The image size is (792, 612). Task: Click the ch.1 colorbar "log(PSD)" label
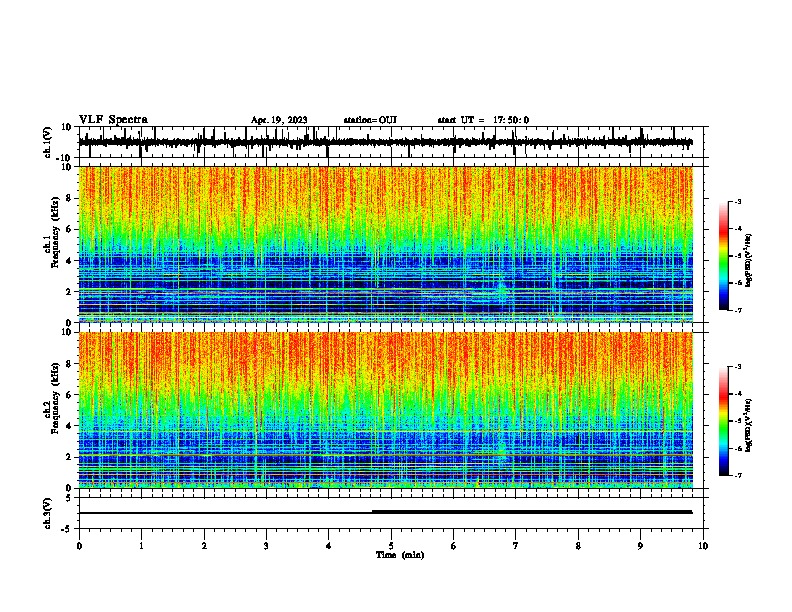[748, 260]
